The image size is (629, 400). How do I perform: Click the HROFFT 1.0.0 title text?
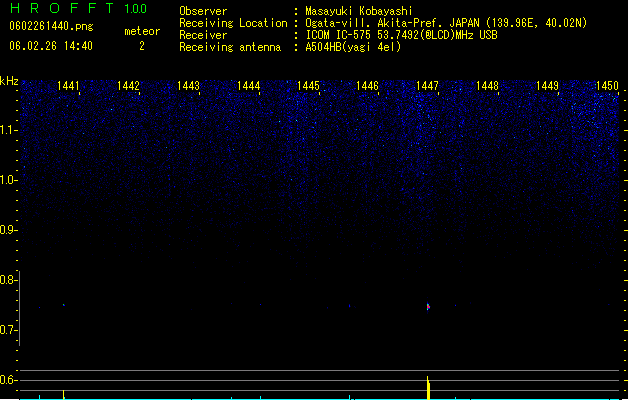click(78, 8)
